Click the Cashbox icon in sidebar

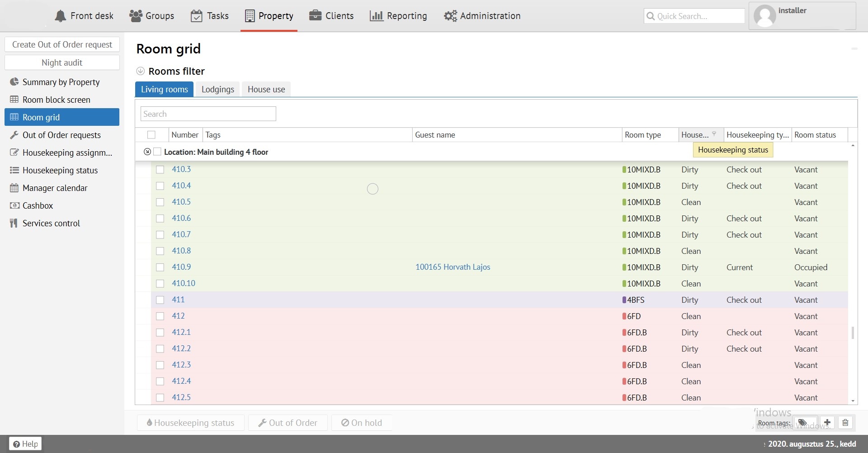coord(14,205)
